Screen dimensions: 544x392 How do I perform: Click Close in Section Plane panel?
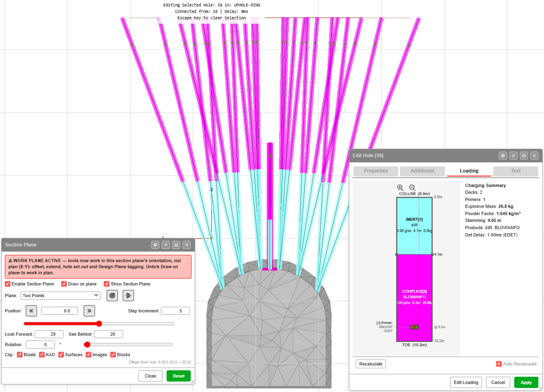(x=150, y=376)
